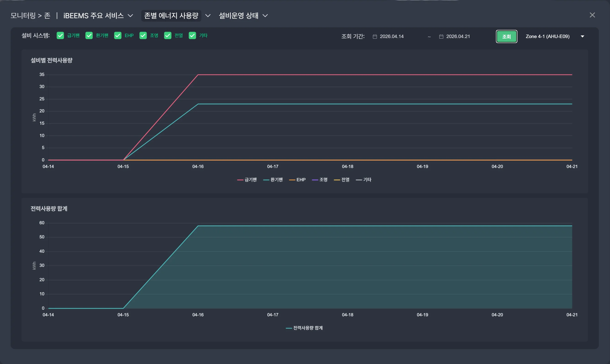Expand the 설비운영 상태 menu chevron
The width and height of the screenshot is (610, 364).
pos(265,16)
